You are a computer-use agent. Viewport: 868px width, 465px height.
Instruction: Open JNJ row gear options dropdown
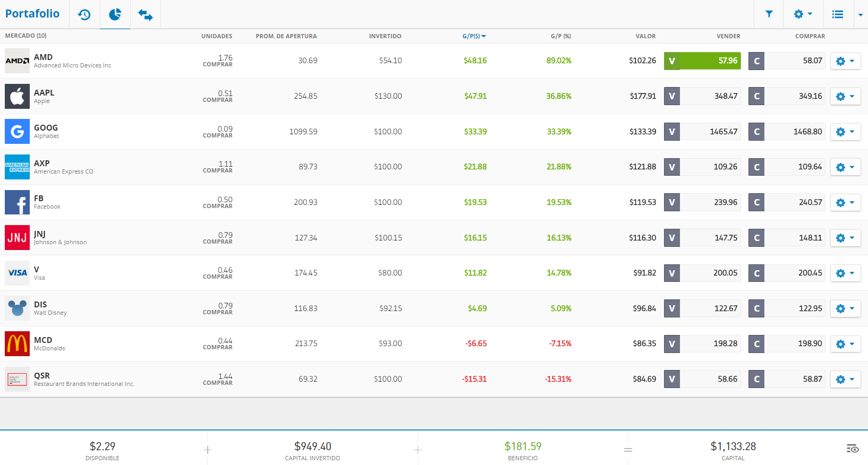coord(845,238)
